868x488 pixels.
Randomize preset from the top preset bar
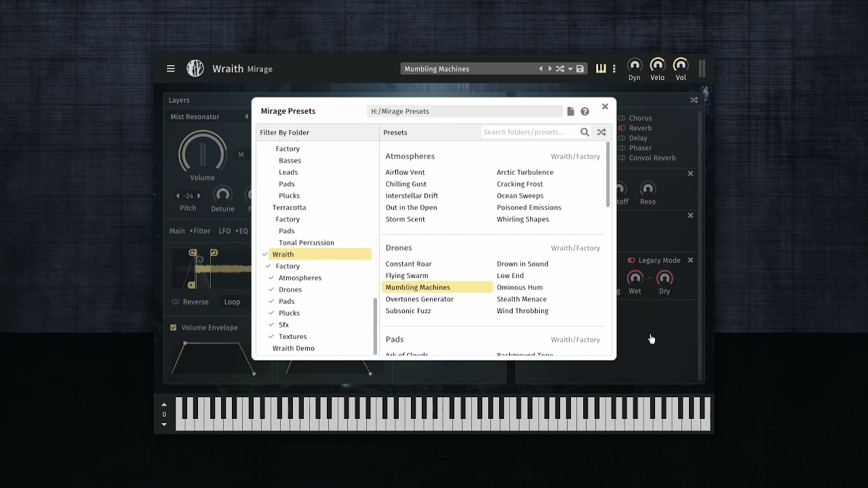click(560, 68)
